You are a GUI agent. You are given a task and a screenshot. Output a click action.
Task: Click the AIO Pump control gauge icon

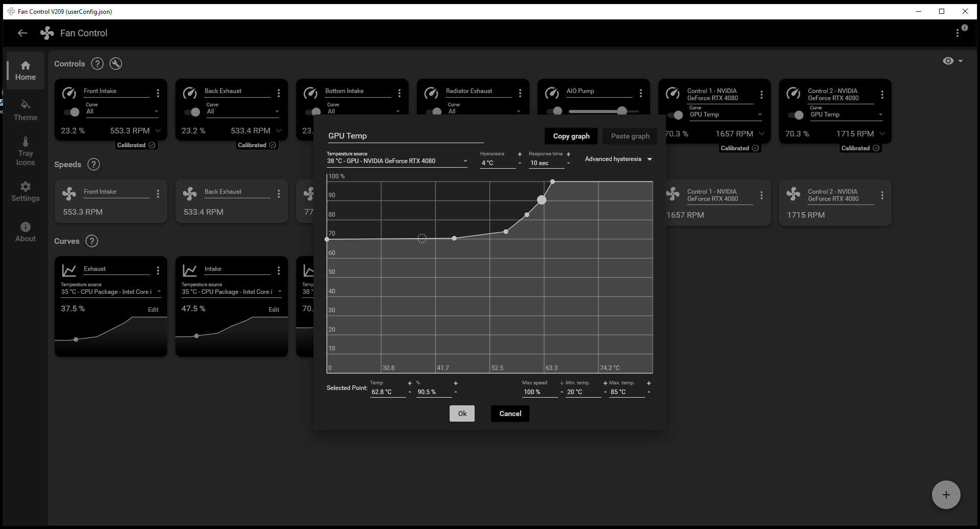click(552, 93)
